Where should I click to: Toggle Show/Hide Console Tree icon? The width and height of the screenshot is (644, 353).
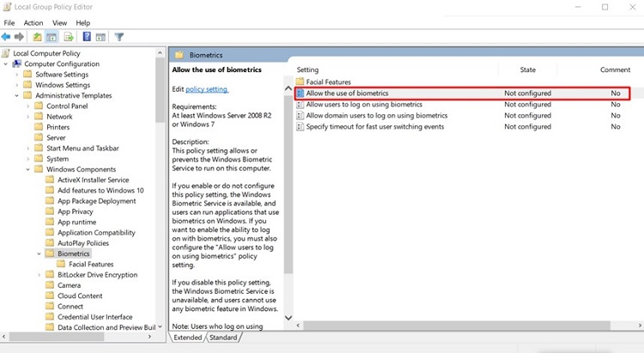[x=52, y=37]
